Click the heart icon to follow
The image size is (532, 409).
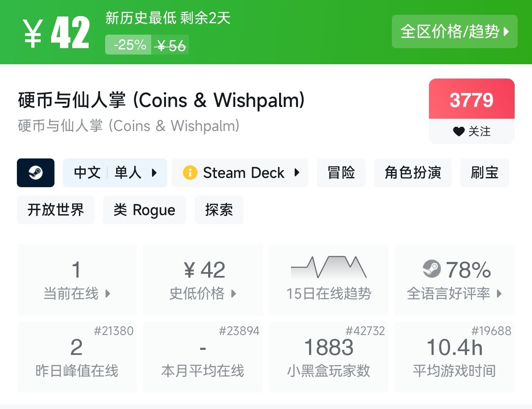tap(459, 131)
